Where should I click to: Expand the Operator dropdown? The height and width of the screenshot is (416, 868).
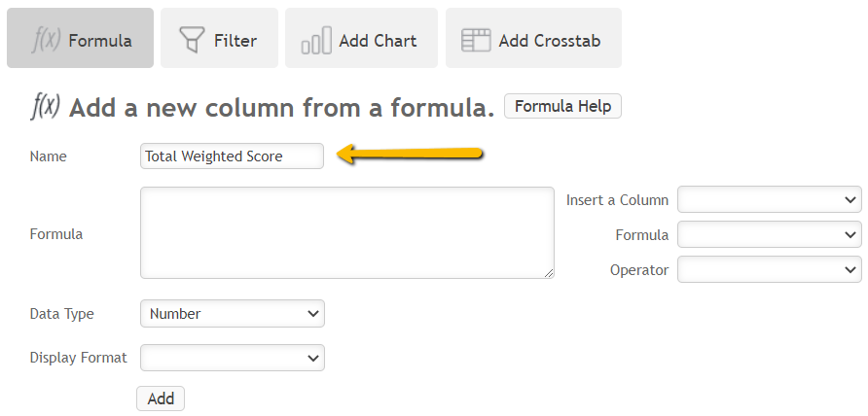(770, 269)
